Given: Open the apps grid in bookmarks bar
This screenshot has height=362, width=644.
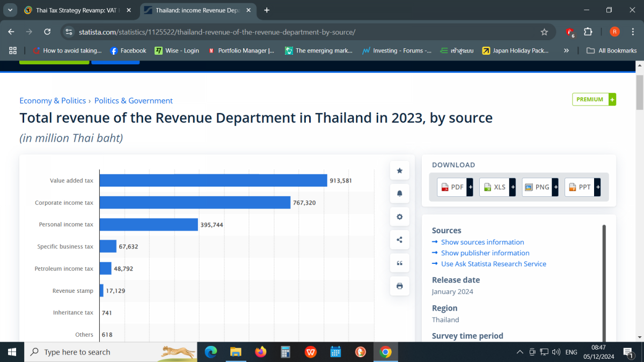Looking at the screenshot, I should point(13,50).
